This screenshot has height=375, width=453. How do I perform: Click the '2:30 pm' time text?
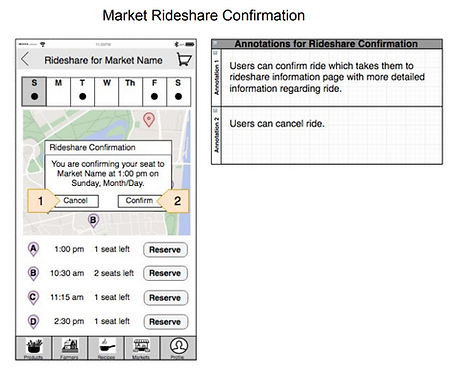[x=69, y=321]
